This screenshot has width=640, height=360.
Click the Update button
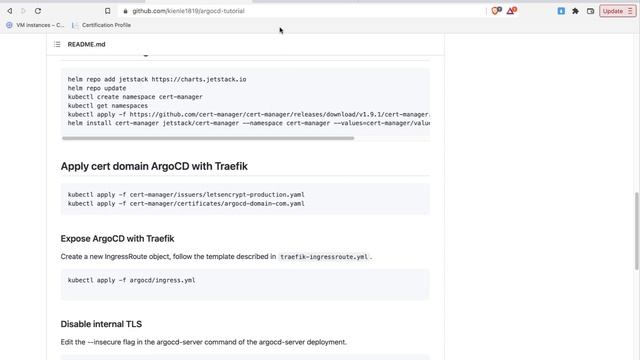point(618,11)
